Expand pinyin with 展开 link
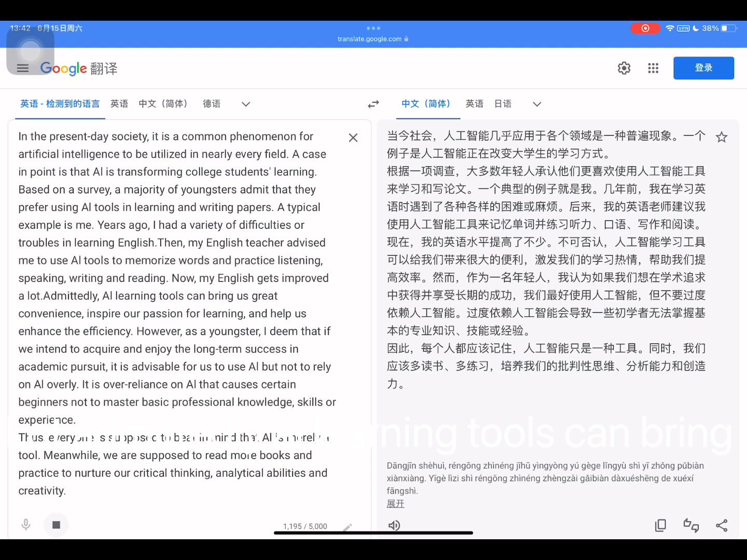This screenshot has height=560, width=747. click(395, 503)
